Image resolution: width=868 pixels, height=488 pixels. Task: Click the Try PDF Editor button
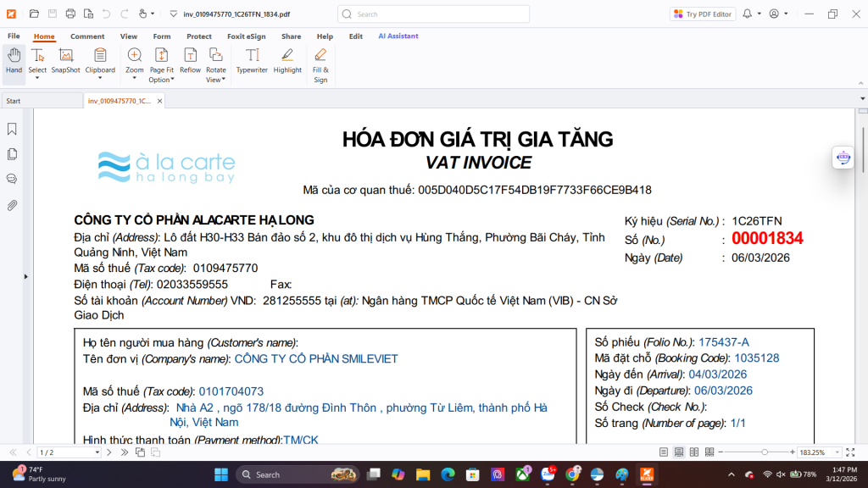pos(703,14)
